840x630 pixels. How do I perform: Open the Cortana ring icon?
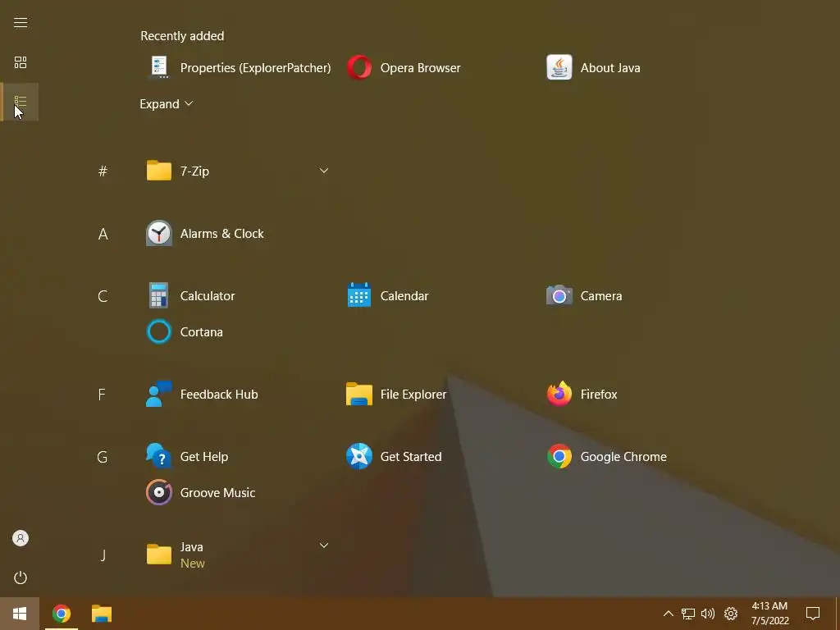[159, 331]
